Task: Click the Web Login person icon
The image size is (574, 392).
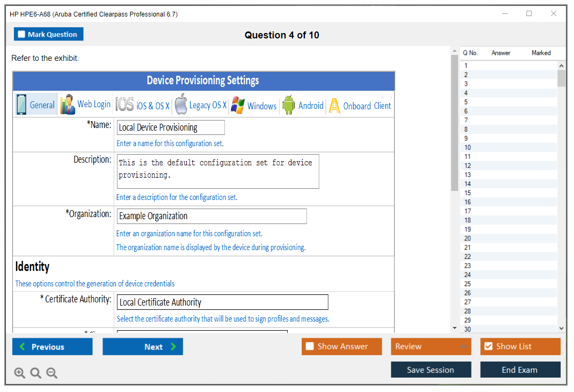Action: 68,105
